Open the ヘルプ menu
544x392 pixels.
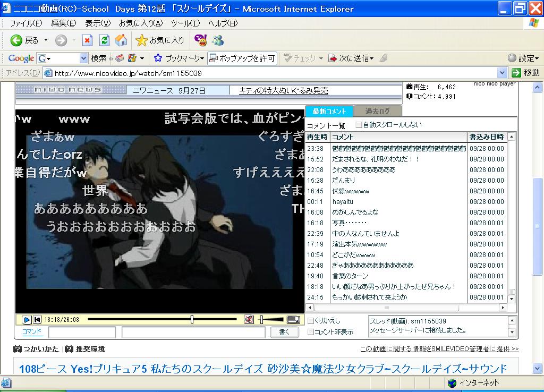point(223,23)
